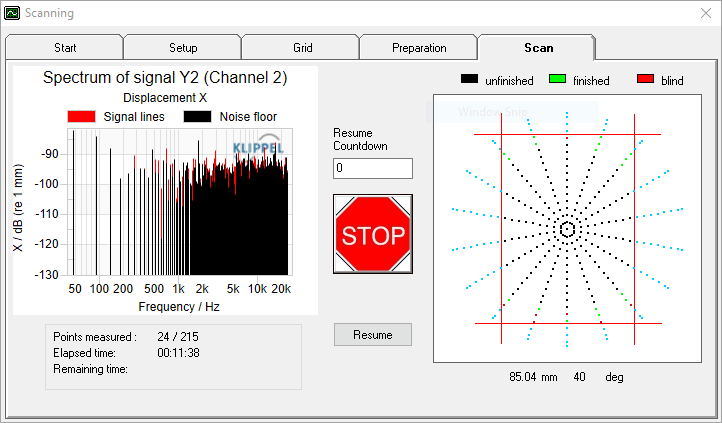Click the black unfinished legend swatch
The image size is (722, 423).
coord(470,79)
